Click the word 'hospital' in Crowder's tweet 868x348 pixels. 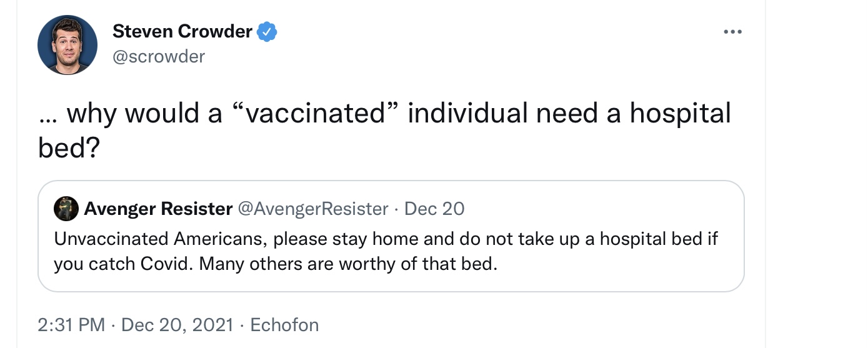coord(680,114)
